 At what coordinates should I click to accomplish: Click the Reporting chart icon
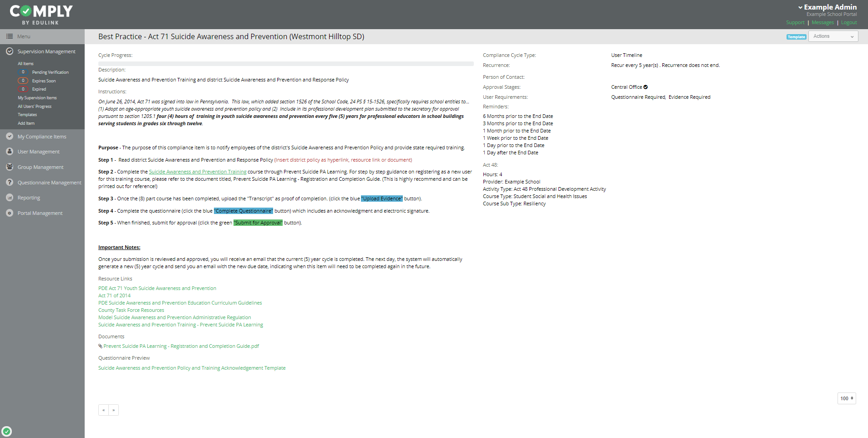click(10, 198)
